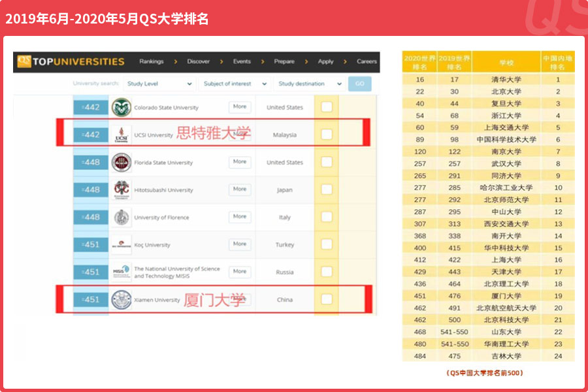Open the Hitotsubashi University name link

(163, 190)
